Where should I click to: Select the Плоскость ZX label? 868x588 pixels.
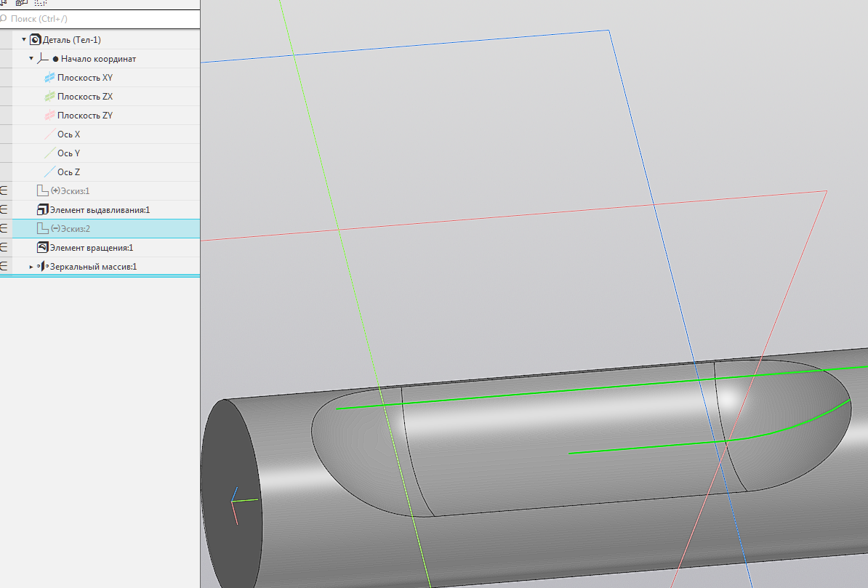point(85,97)
